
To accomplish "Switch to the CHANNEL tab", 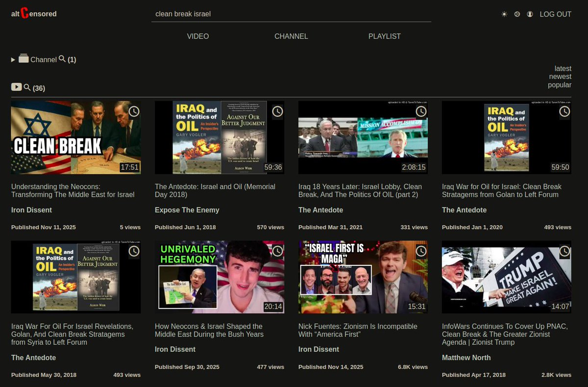I will 291,36.
